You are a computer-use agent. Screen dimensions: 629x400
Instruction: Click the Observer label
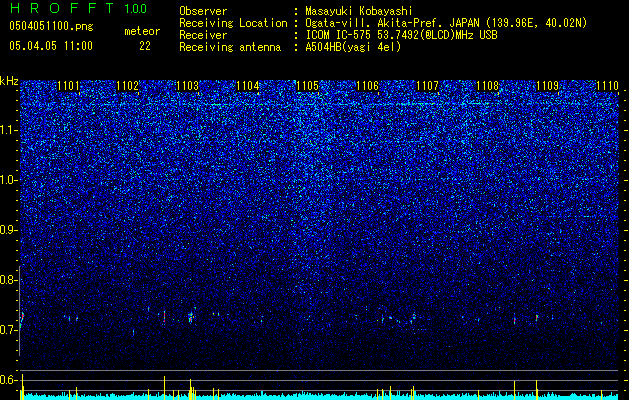click(x=203, y=11)
